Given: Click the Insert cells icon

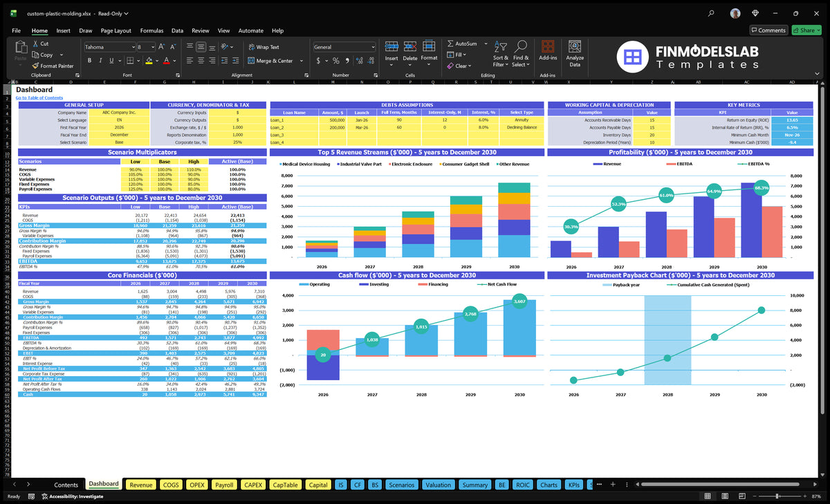Looking at the screenshot, I should [391, 46].
